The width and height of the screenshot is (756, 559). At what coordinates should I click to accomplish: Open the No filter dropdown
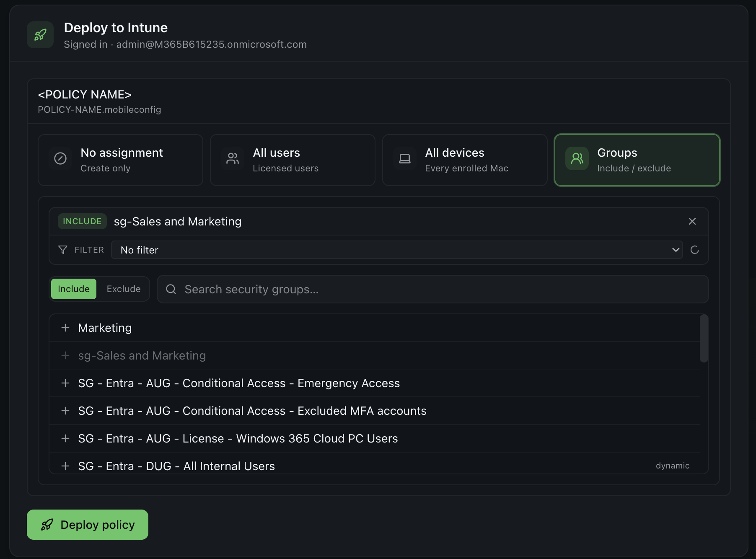click(397, 250)
